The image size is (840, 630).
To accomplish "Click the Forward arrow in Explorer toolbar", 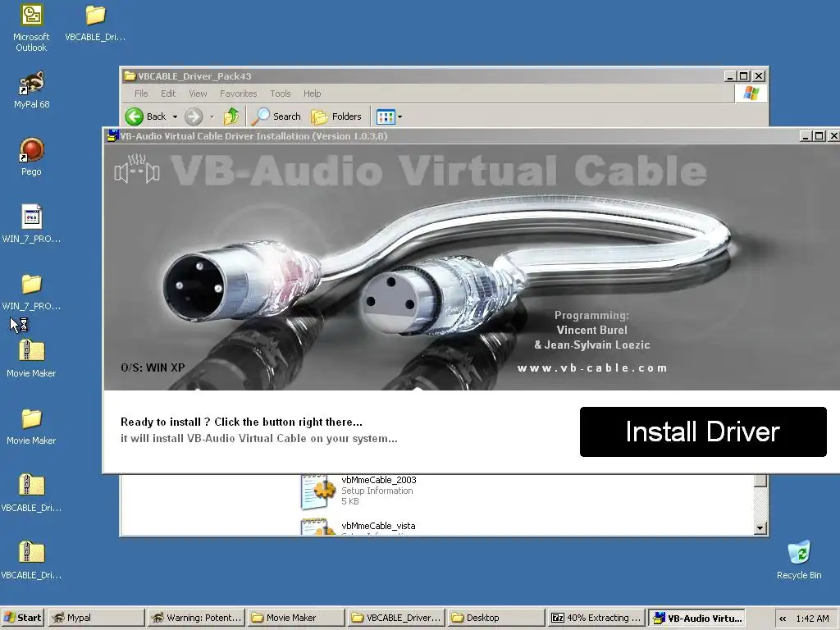I will (194, 116).
